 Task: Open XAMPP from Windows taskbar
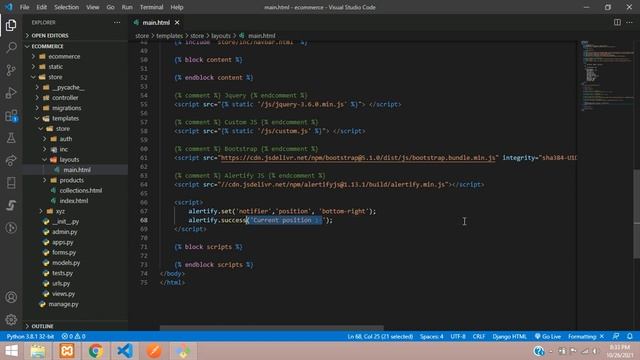pyautogui.click(x=67, y=351)
